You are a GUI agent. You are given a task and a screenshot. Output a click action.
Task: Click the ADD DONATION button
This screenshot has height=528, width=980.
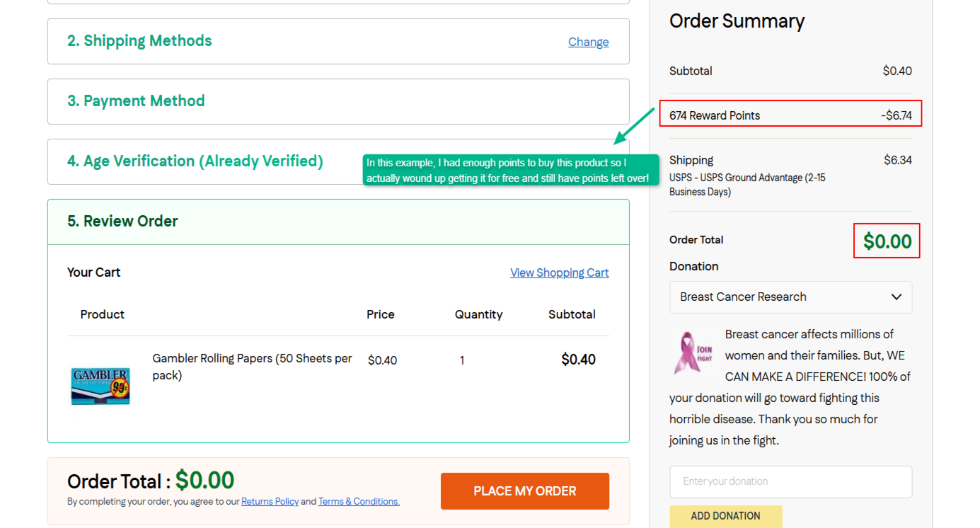click(725, 516)
